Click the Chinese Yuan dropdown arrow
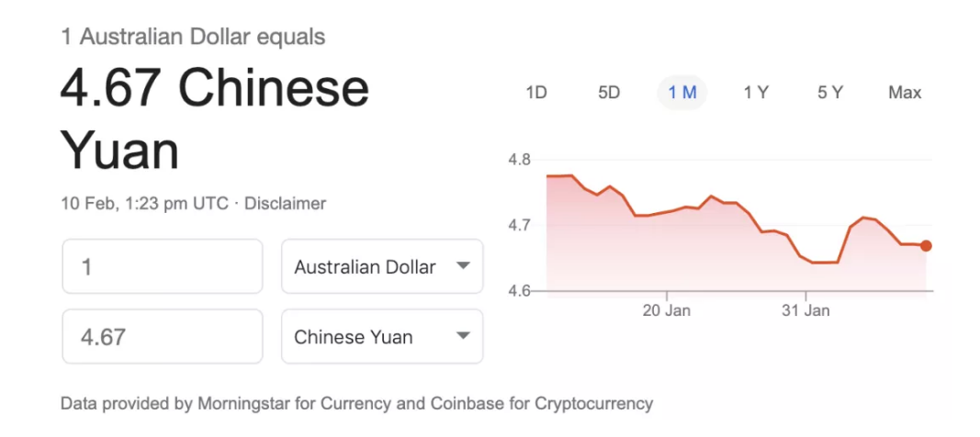 (x=463, y=336)
